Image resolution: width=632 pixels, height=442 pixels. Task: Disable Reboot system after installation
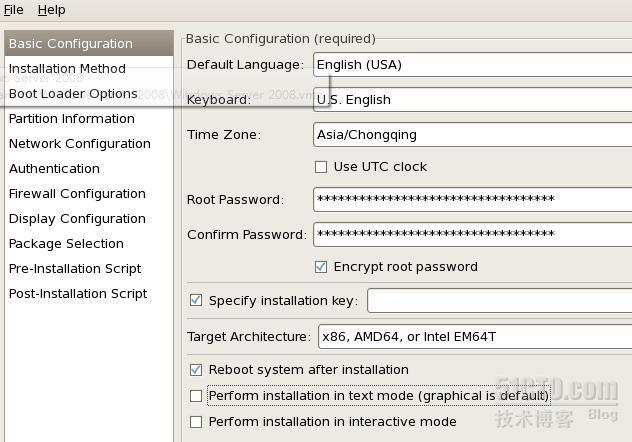(196, 369)
